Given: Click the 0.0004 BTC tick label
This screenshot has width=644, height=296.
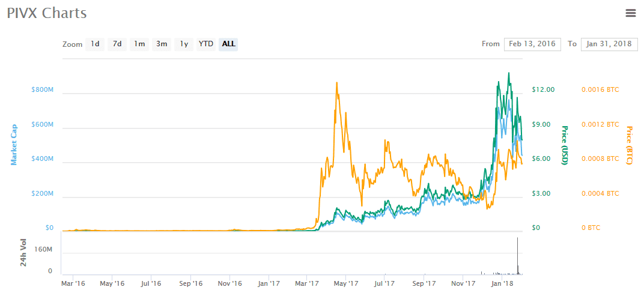Looking at the screenshot, I should coord(600,193).
